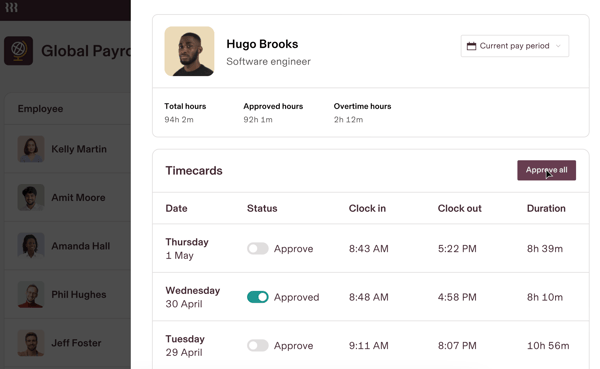This screenshot has width=600, height=369.
Task: Open the Global Payroll globe icon
Action: coord(18,51)
